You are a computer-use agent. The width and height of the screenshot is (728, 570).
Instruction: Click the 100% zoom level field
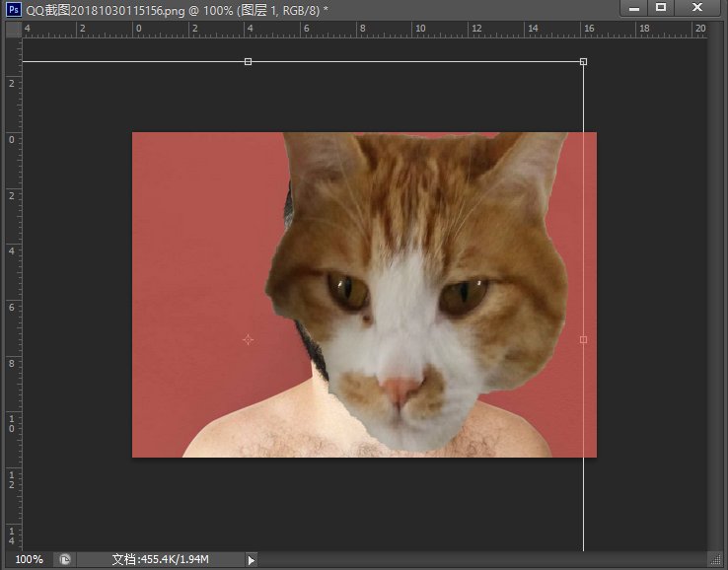(x=29, y=559)
